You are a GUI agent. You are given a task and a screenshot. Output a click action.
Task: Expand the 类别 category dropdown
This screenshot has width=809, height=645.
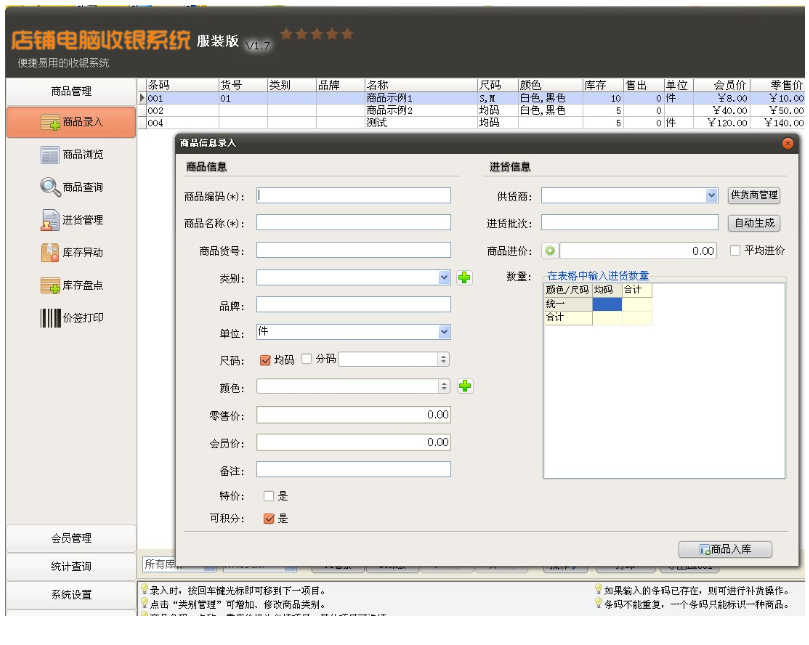pos(444,277)
